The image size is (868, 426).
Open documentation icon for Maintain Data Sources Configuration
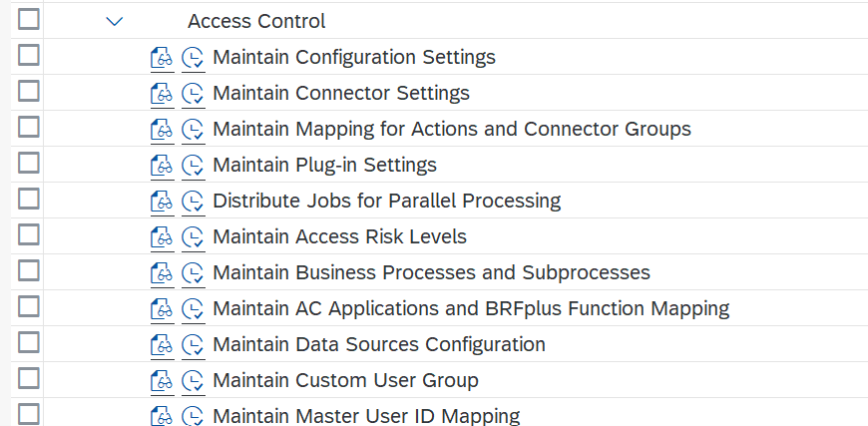pyautogui.click(x=162, y=344)
